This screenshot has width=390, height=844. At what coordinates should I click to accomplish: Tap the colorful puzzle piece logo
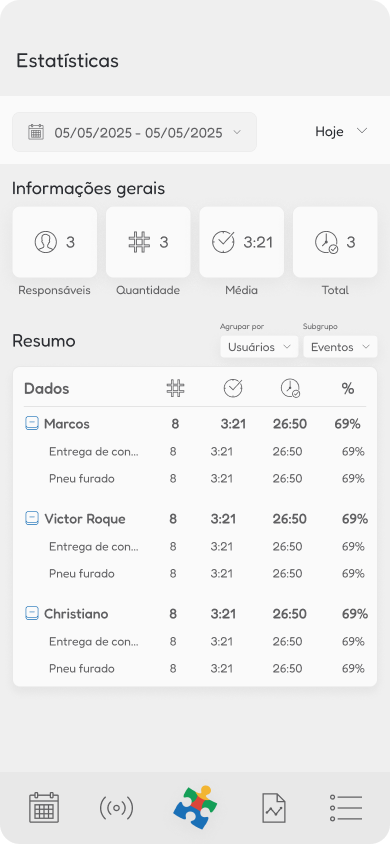195,807
